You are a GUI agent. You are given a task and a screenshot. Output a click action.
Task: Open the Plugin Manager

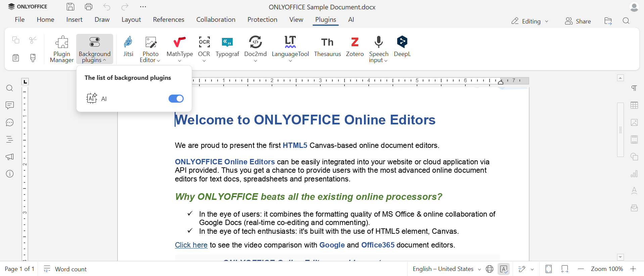tap(62, 49)
